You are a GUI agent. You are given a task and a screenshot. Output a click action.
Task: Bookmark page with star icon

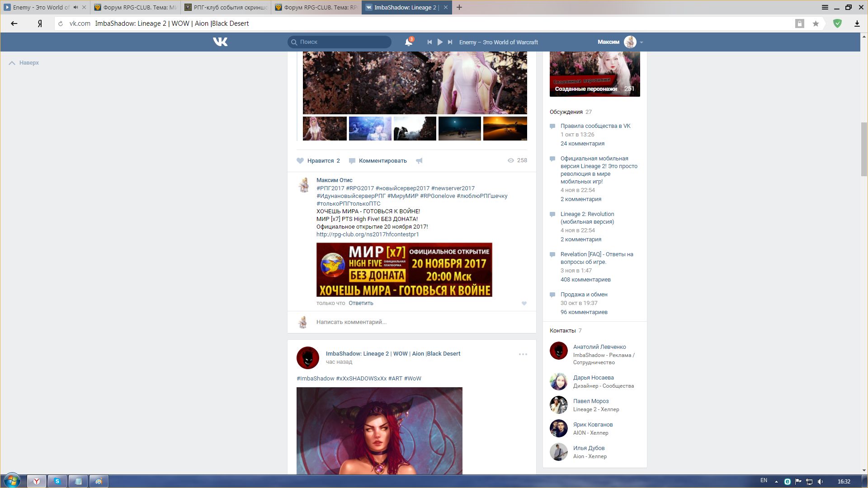click(x=816, y=23)
